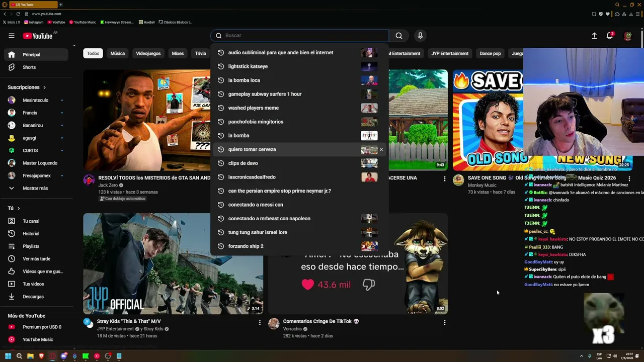The width and height of the screenshot is (644, 362).
Task: Choose suggestion 'la bomba loca'
Action: tap(299, 80)
